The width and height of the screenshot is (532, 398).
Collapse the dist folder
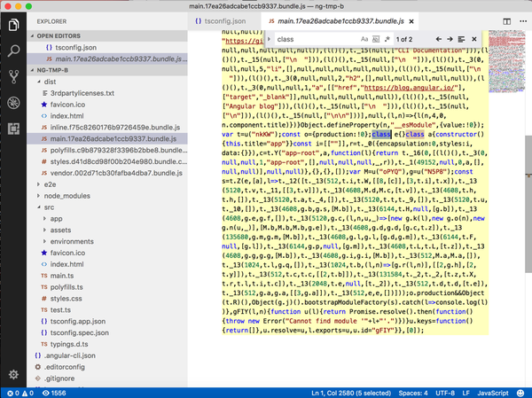(x=50, y=82)
